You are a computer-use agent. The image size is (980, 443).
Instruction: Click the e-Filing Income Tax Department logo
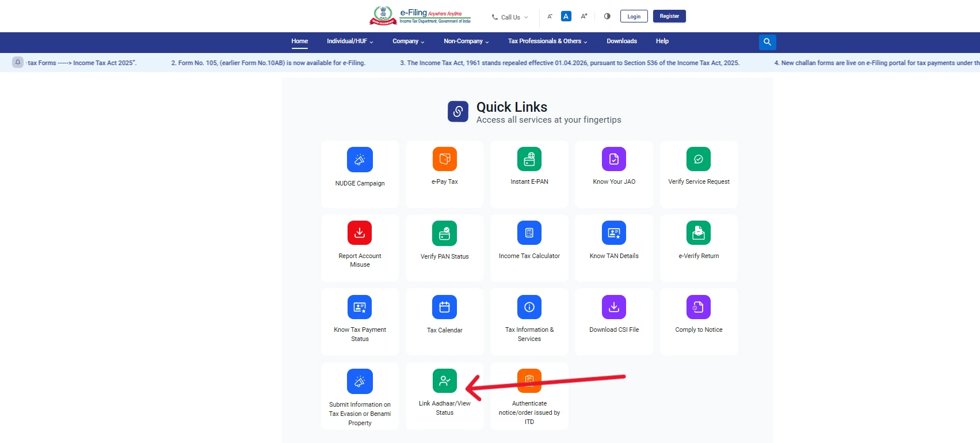click(x=420, y=16)
